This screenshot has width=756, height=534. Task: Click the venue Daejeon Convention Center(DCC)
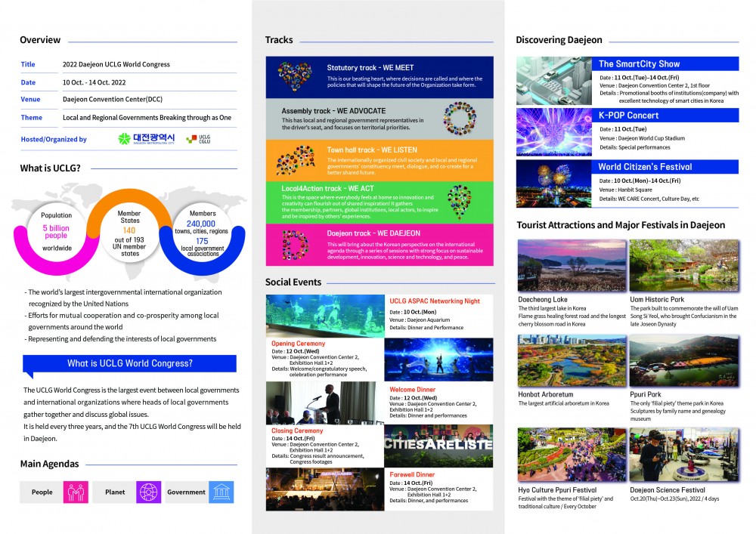113,99
